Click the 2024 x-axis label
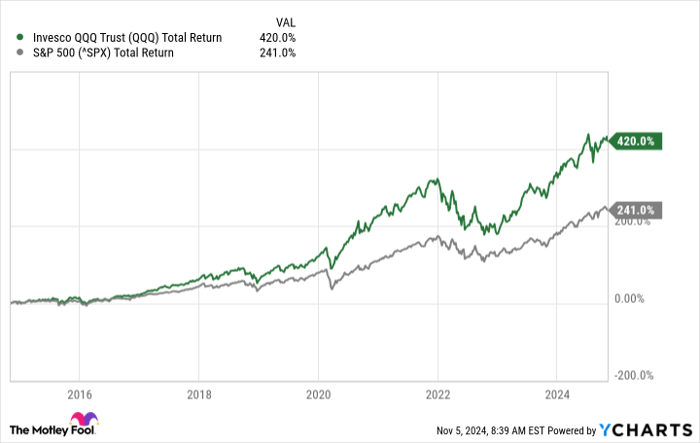 [x=557, y=395]
